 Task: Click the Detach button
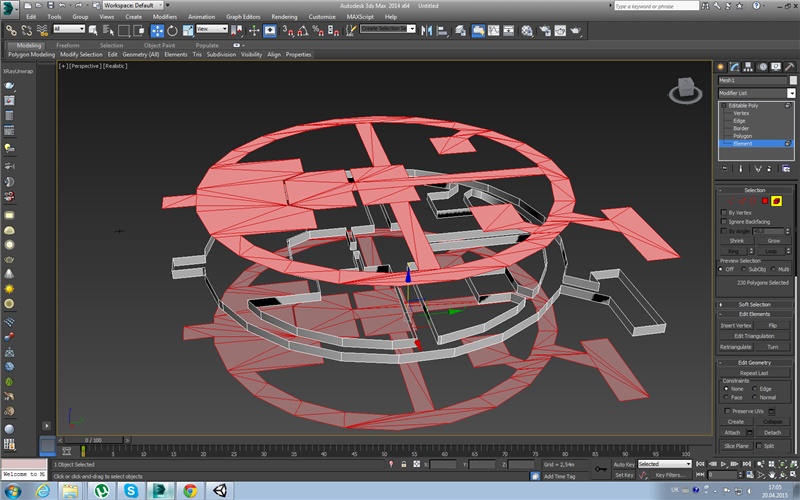[772, 432]
